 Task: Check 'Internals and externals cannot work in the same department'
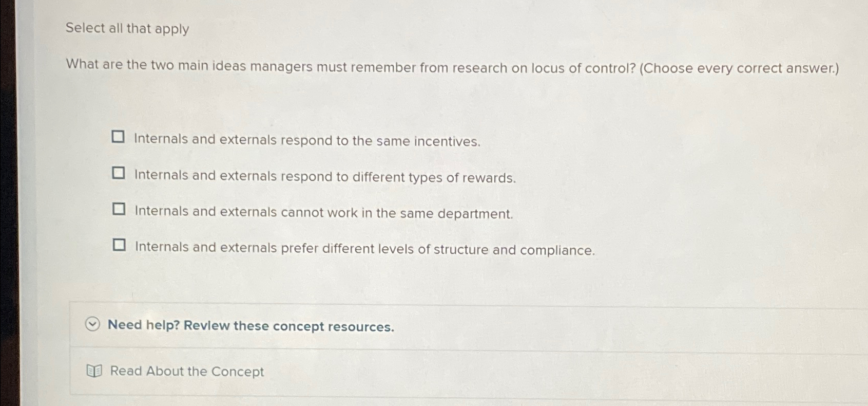point(119,209)
